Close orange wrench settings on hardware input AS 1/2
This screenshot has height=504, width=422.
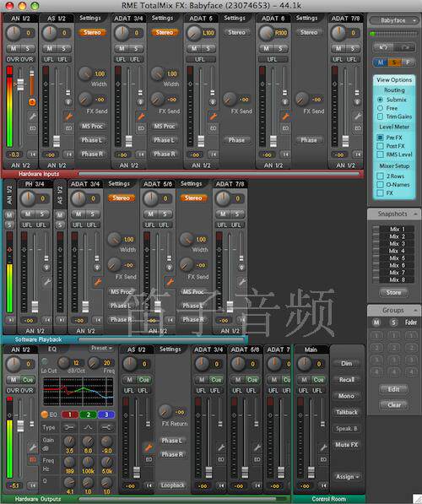pyautogui.click(x=68, y=116)
